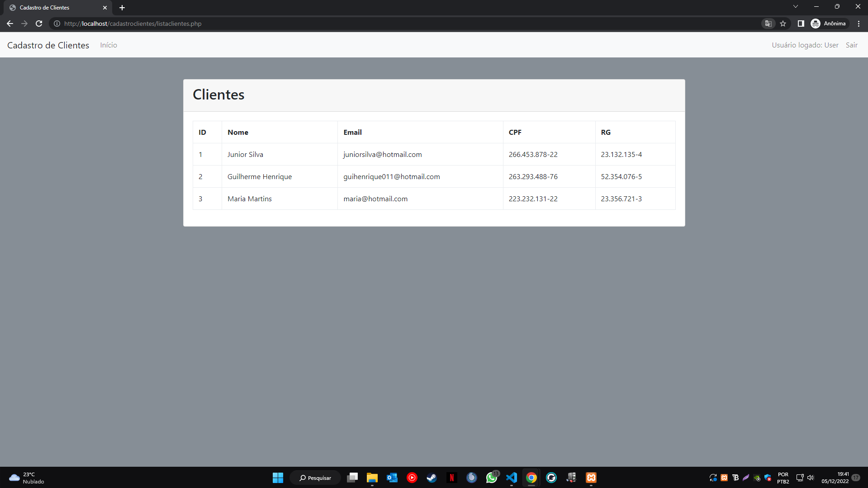Click the address bar URL field
The height and width of the screenshot is (488, 868).
(407, 24)
